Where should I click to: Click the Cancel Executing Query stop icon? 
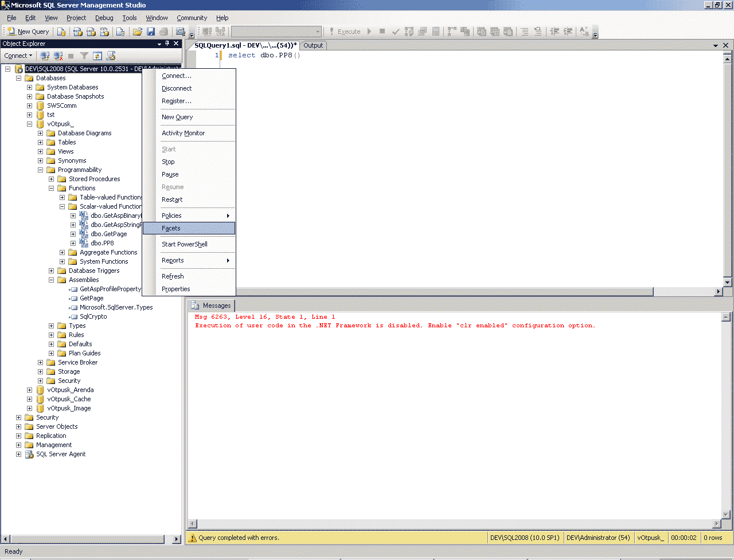pyautogui.click(x=382, y=32)
